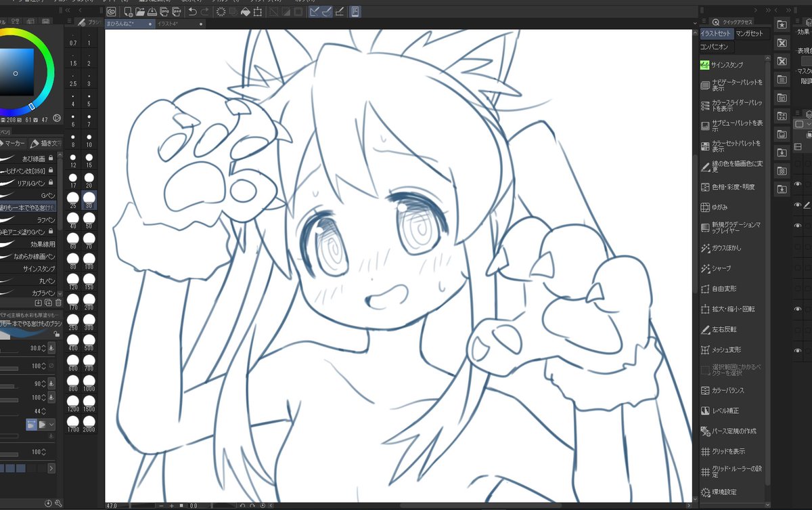Select brush size 25 preset
This screenshot has width=812, height=510.
(x=73, y=199)
